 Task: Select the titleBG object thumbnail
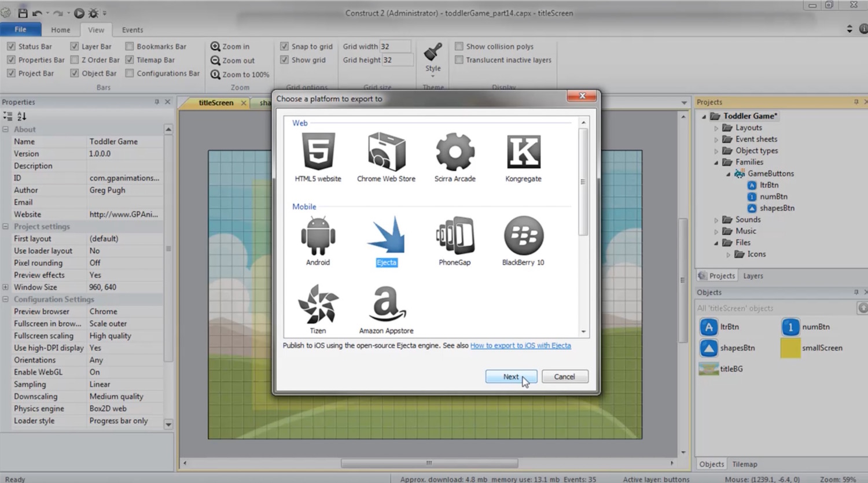click(x=708, y=368)
